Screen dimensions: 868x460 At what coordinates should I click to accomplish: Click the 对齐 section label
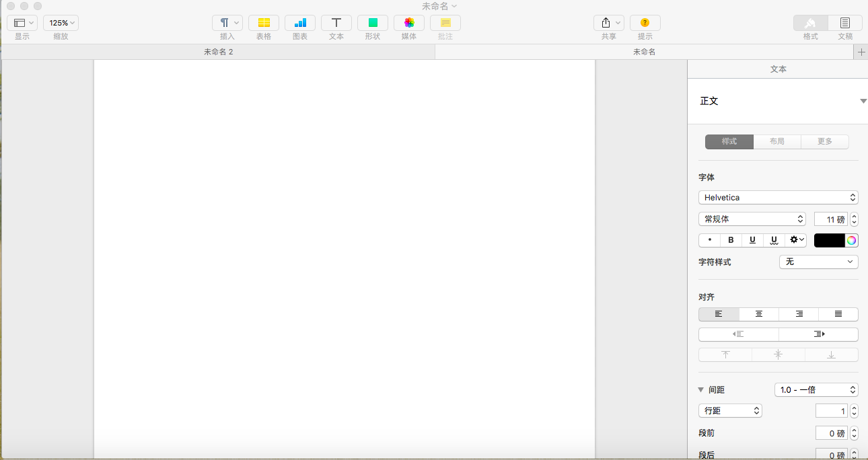tap(707, 297)
